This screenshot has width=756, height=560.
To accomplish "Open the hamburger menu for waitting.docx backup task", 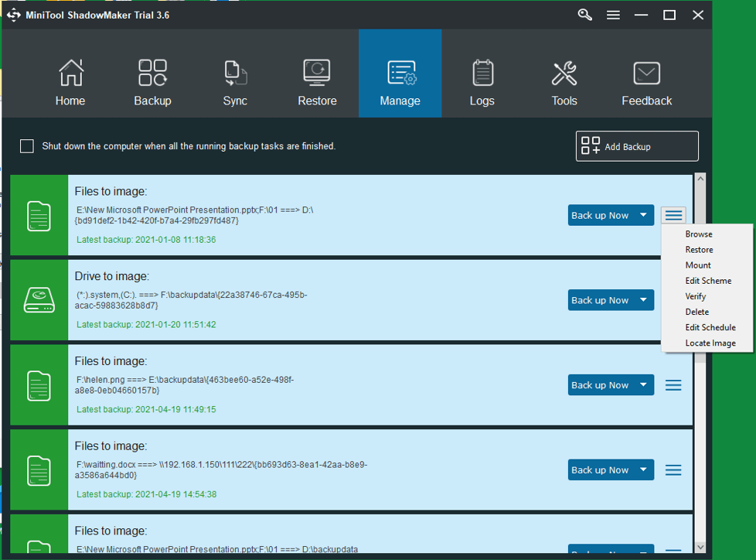I will (673, 470).
